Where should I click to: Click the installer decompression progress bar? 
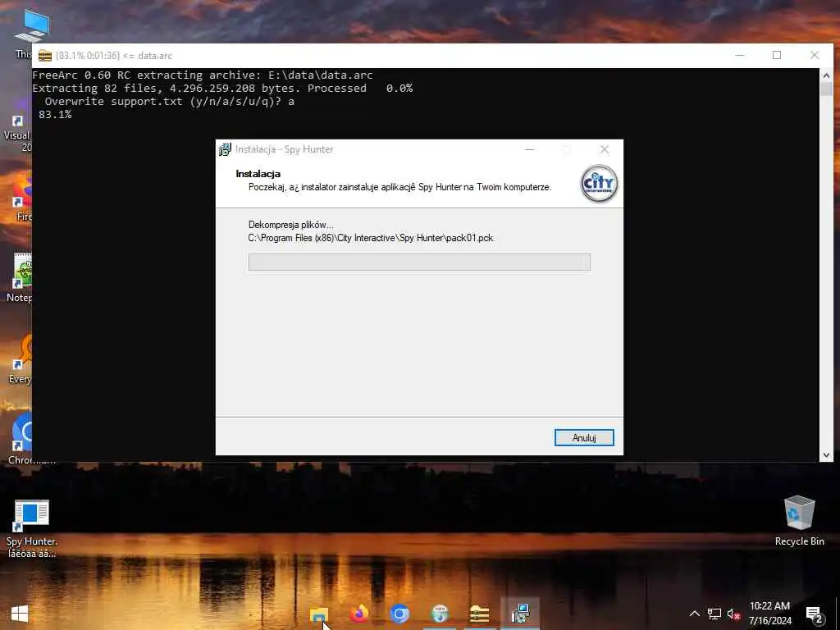[419, 262]
